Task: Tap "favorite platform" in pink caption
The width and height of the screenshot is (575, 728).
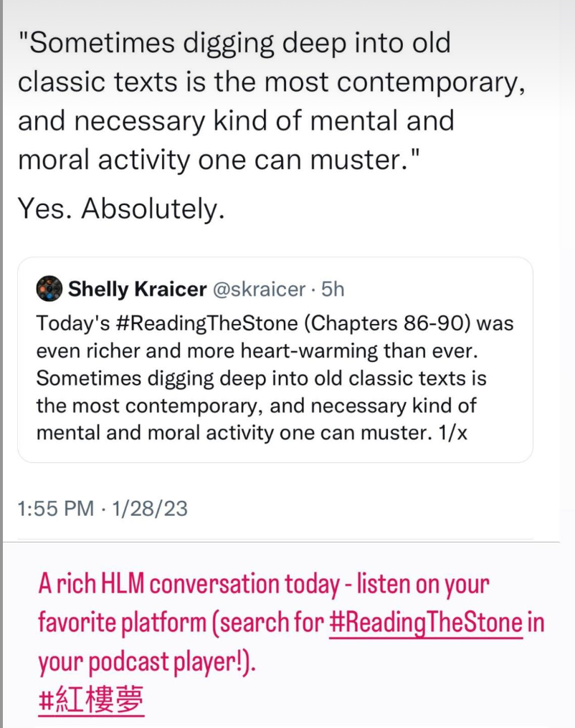Action: (x=121, y=623)
